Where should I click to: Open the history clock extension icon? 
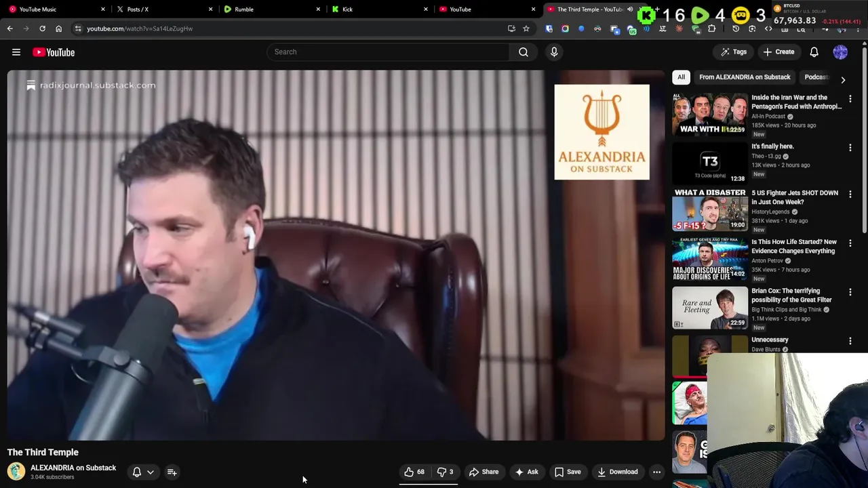[x=736, y=28]
